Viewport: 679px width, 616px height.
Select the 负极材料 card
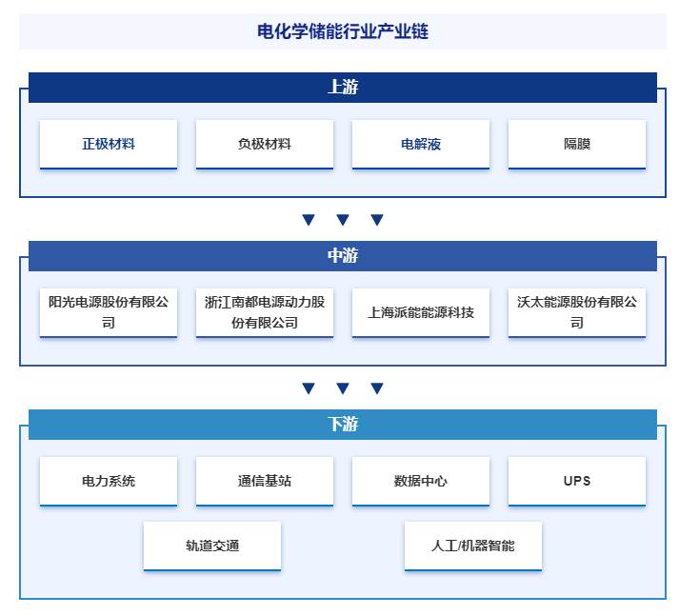point(265,144)
